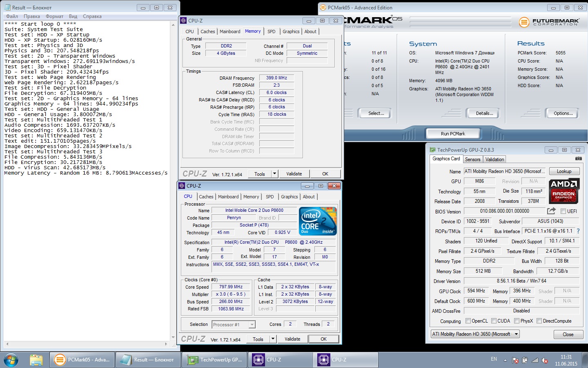Viewport: 588px width, 368px height.
Task: Expand the Processor #1 selection dropdown
Action: click(252, 325)
